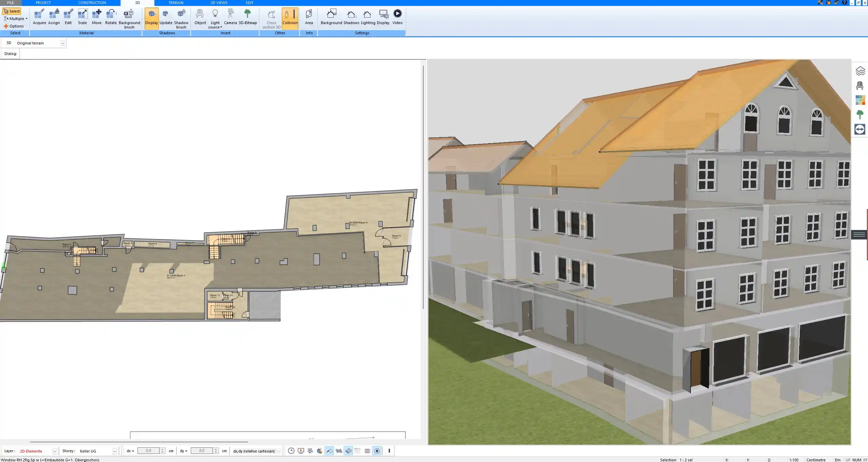Click the Assign material tool
Screen dimensions: 868x462
(x=54, y=17)
